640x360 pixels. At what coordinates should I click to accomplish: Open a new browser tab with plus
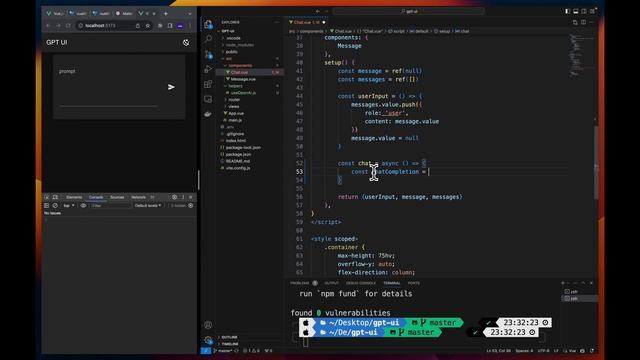[x=166, y=13]
